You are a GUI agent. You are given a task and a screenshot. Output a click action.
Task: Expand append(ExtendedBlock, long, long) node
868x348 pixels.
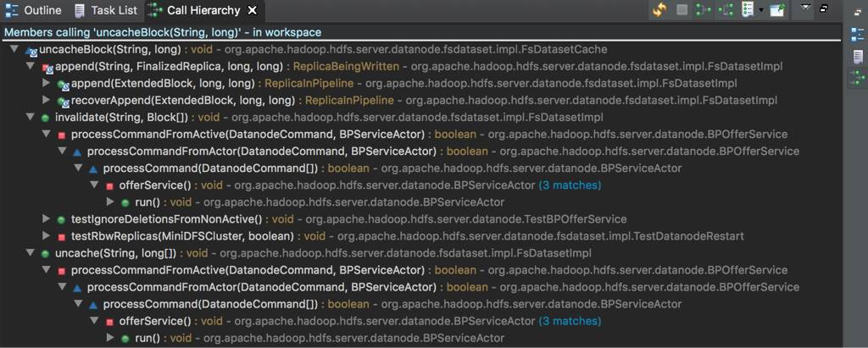tap(47, 84)
